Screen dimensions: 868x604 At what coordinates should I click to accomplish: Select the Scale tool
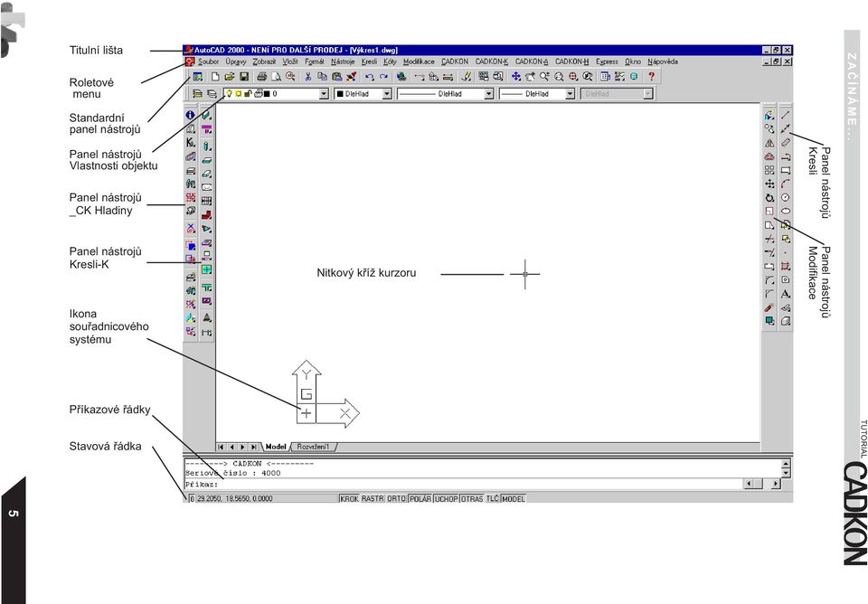point(769,211)
